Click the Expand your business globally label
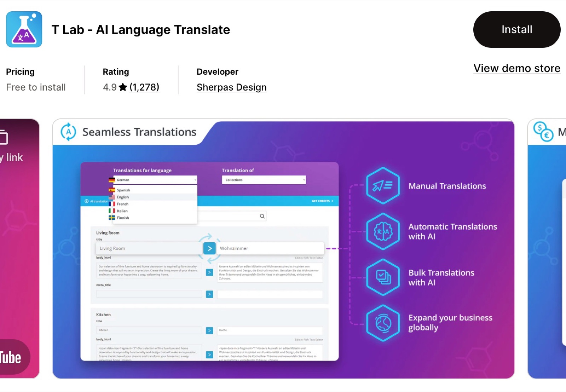The height and width of the screenshot is (392, 566). point(450,323)
